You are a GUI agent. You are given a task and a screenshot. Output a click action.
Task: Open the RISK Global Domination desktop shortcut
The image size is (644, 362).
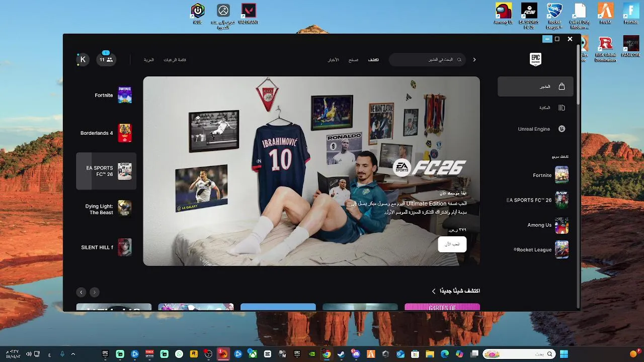(x=605, y=49)
